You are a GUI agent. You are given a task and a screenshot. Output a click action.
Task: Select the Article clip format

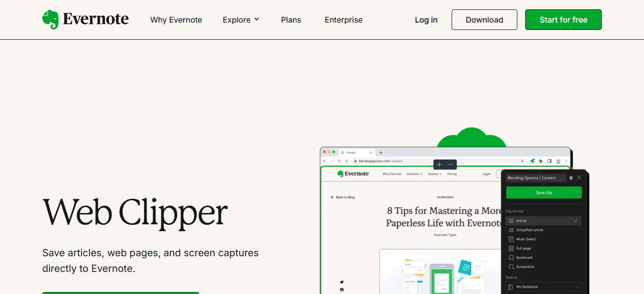543,221
